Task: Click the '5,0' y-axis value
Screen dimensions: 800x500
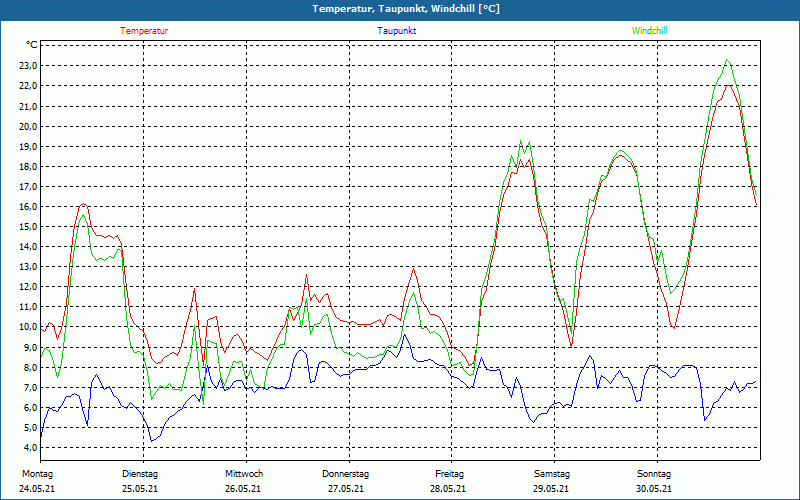Action: click(x=30, y=427)
